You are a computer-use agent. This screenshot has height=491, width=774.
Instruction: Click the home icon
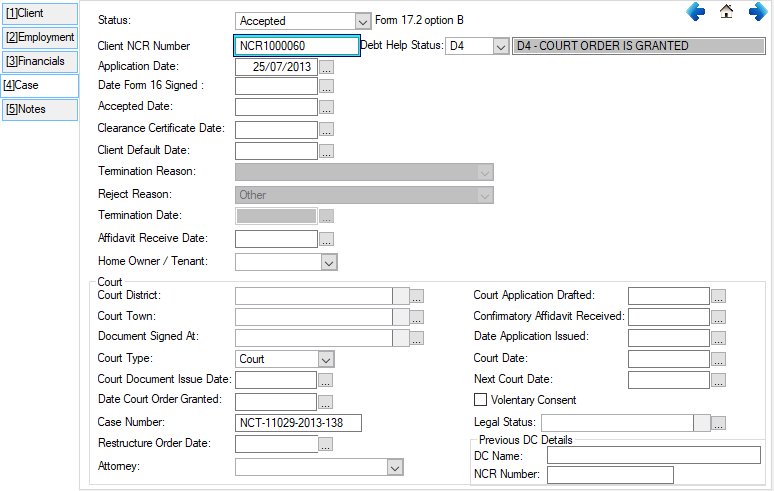727,12
